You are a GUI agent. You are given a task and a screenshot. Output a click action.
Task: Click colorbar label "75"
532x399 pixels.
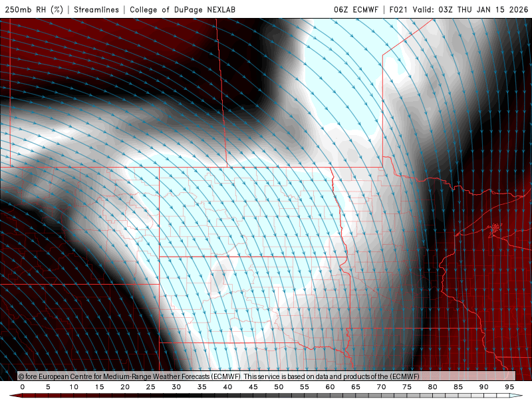(407, 387)
